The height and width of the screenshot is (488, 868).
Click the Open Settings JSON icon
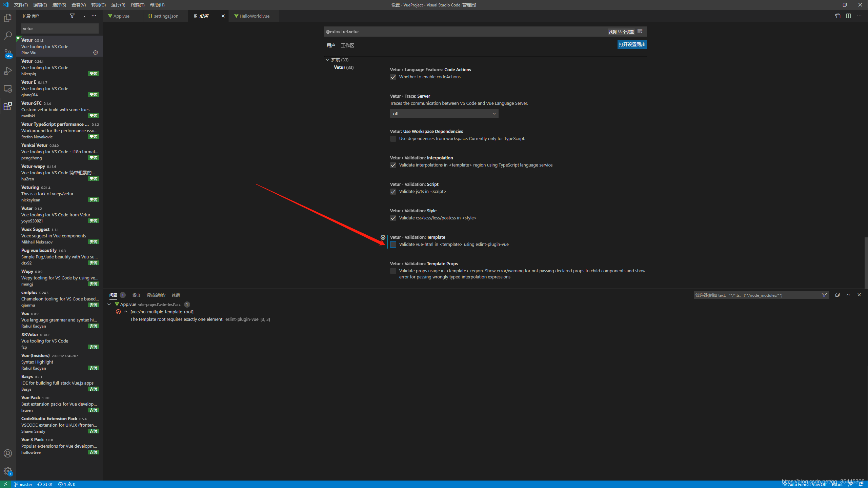(x=837, y=16)
